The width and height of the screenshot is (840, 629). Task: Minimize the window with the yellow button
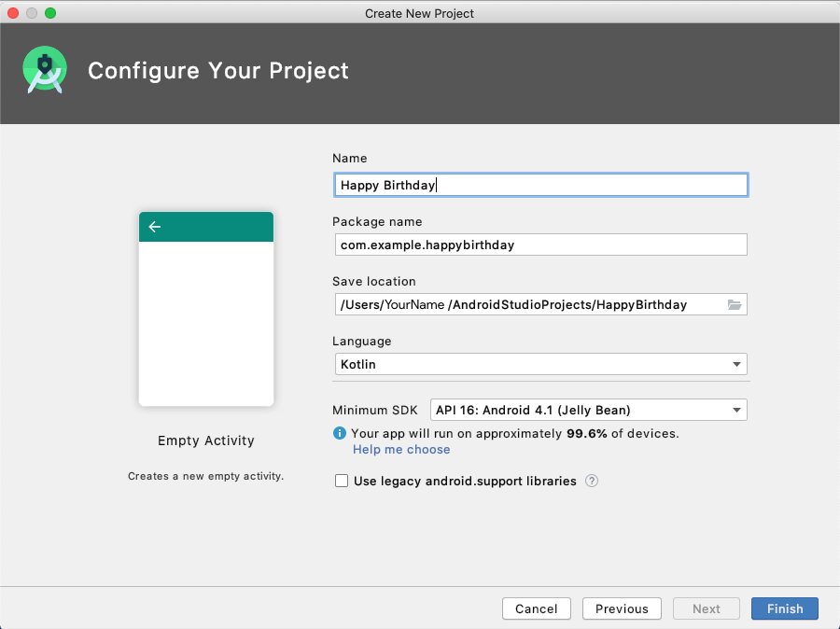(x=32, y=13)
